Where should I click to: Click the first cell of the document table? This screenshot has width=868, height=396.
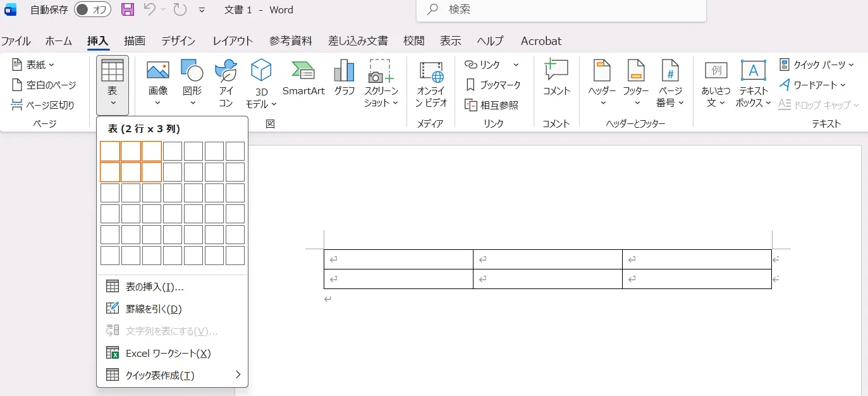point(398,259)
